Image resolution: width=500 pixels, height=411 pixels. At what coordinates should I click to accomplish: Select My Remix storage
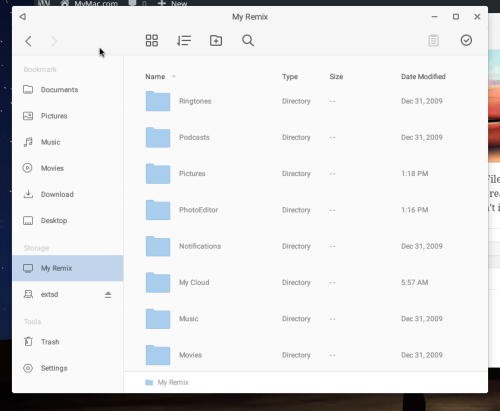coord(68,268)
